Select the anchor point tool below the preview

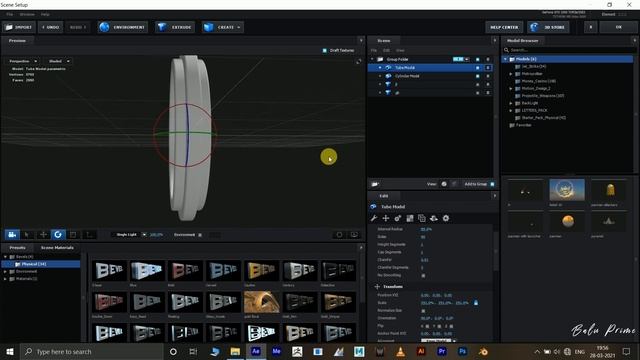click(89, 235)
